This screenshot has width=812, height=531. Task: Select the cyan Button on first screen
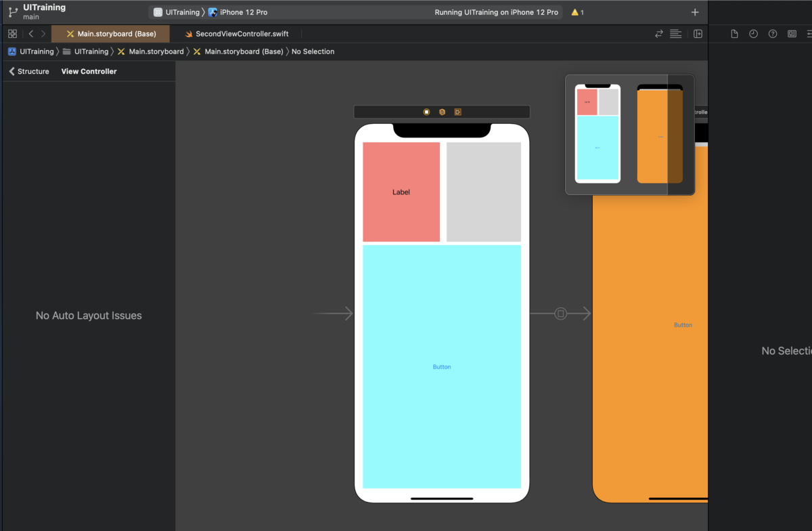(442, 366)
